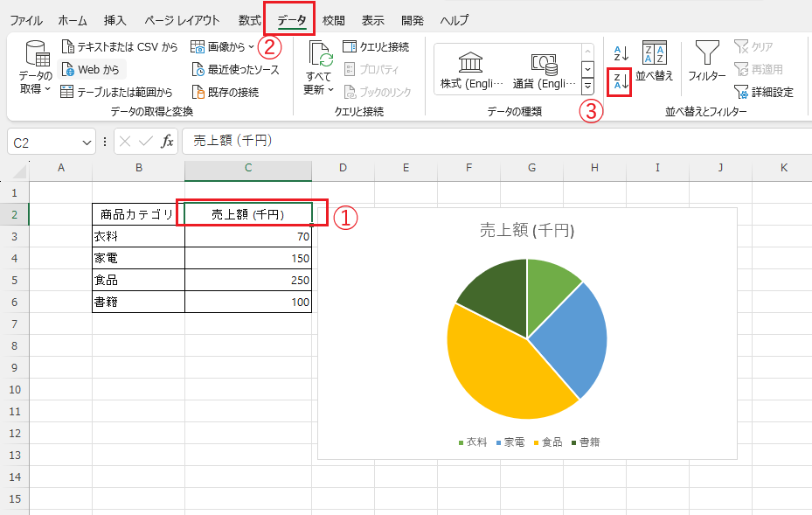Switch to the ホーム tab
This screenshot has width=812, height=515.
(73, 20)
